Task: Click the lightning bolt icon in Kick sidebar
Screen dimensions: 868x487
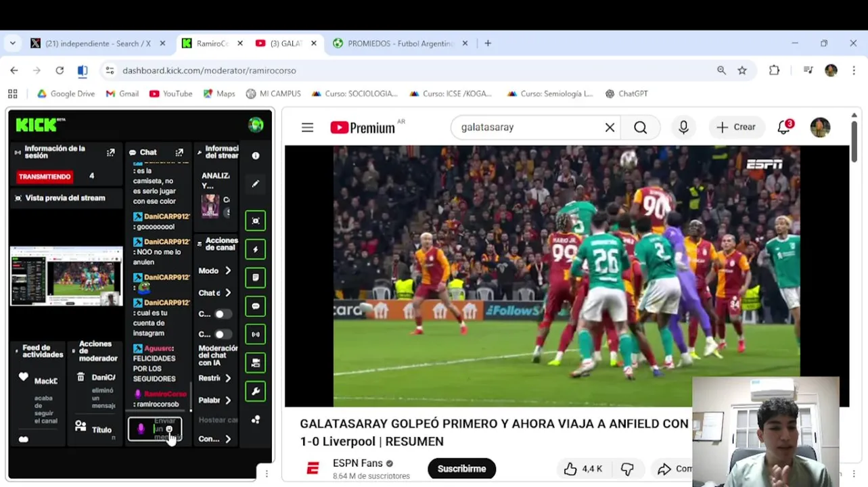Action: [x=255, y=249]
